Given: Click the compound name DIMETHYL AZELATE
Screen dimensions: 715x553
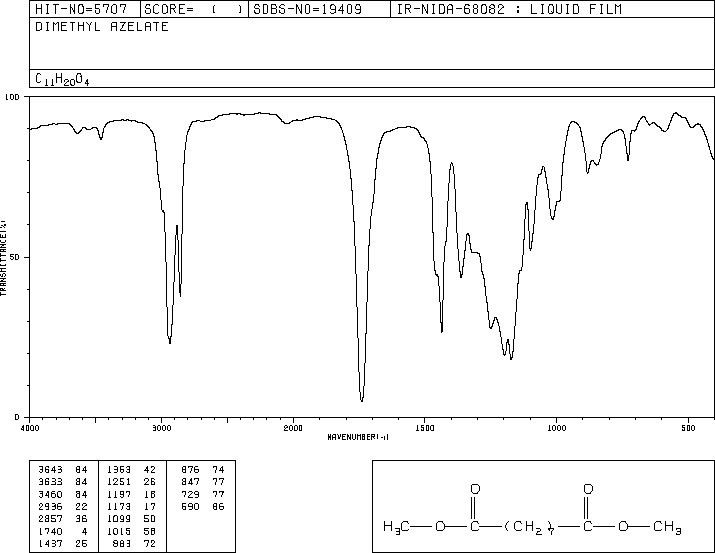Looking at the screenshot, I should [x=102, y=27].
